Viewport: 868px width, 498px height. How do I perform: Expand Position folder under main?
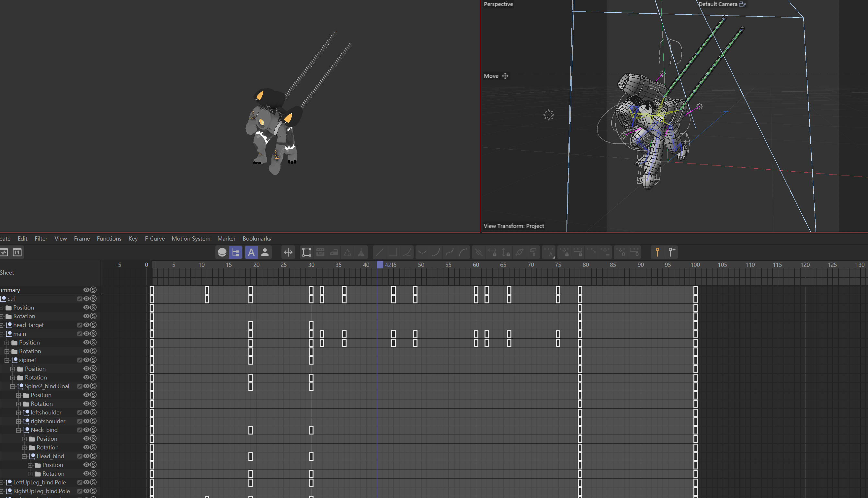(7, 343)
